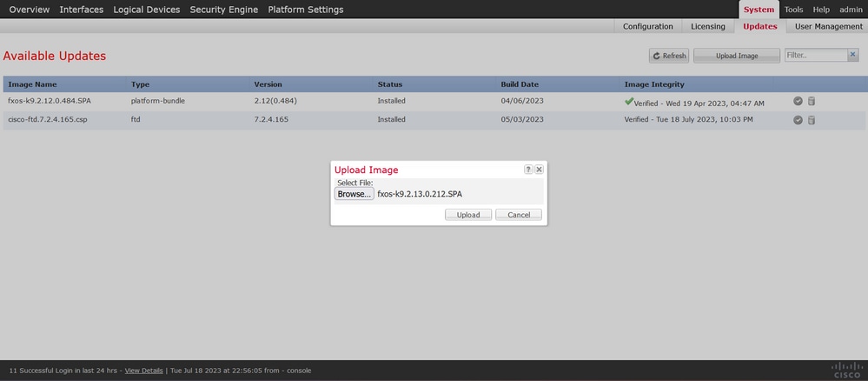Clear the filter with the X icon
868x381 pixels.
853,55
